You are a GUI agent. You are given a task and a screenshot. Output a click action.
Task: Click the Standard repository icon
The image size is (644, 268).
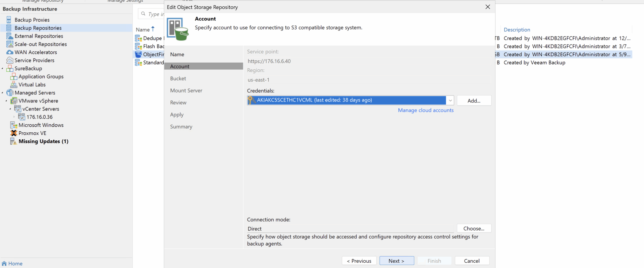tap(138, 62)
